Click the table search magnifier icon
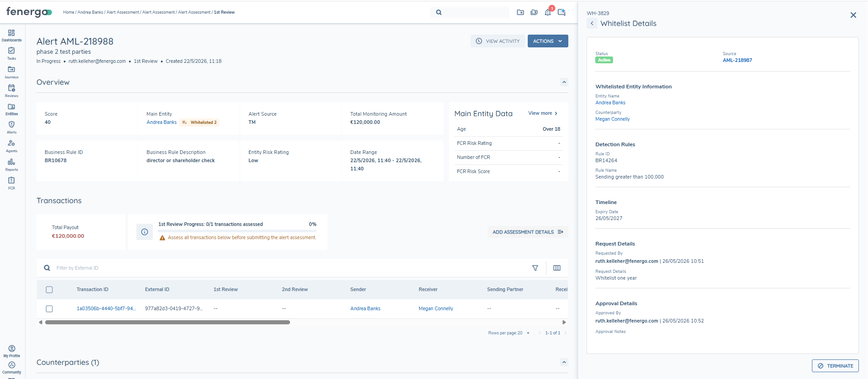The width and height of the screenshot is (868, 379). 47,268
